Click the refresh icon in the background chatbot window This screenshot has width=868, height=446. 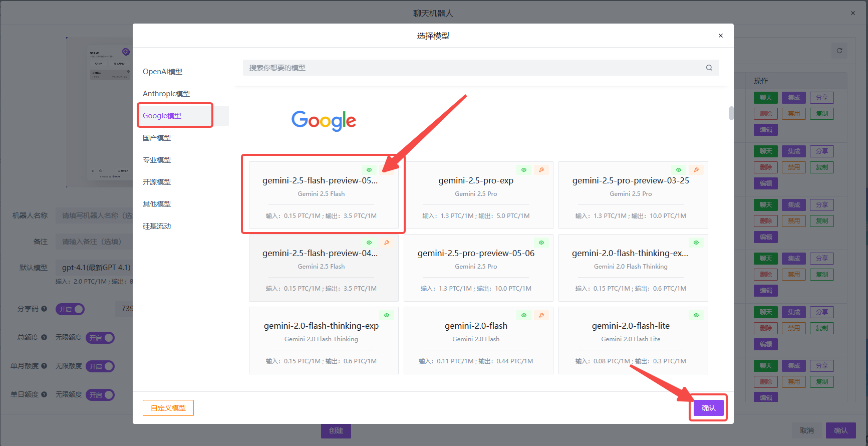pyautogui.click(x=839, y=51)
